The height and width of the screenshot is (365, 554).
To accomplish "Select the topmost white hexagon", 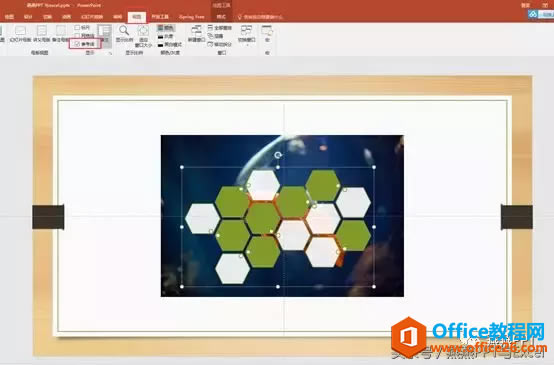I will 263,185.
